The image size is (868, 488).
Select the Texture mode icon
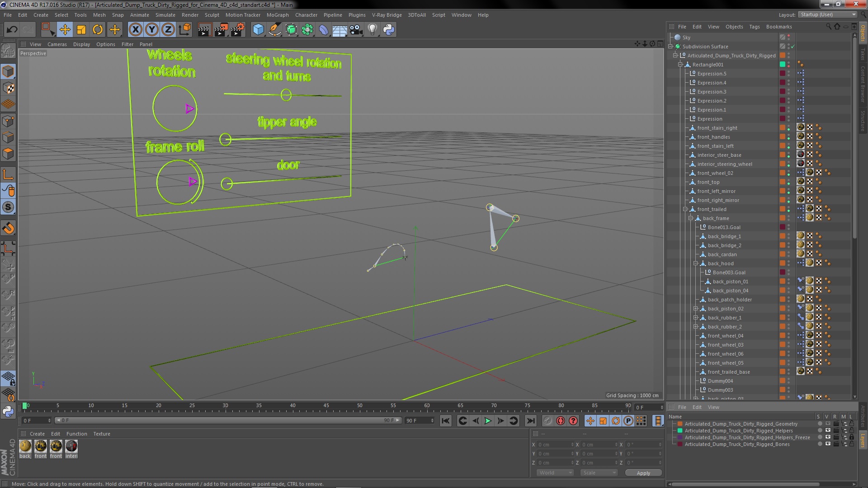(x=8, y=88)
